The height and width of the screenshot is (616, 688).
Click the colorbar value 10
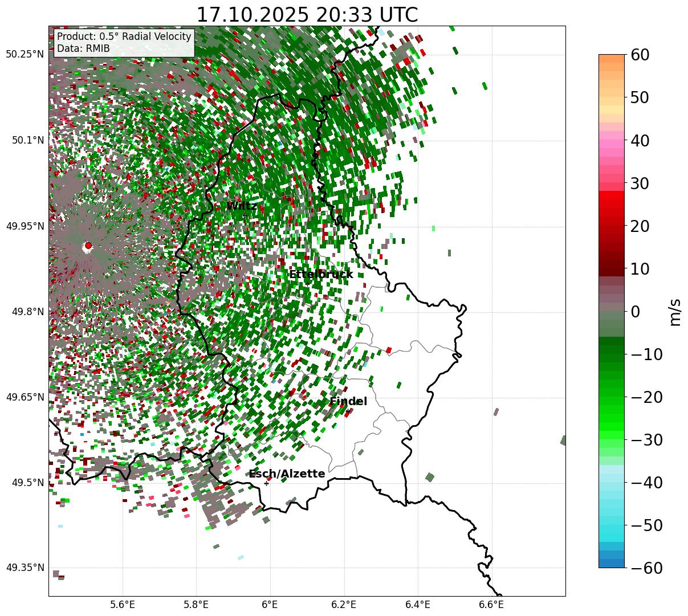pyautogui.click(x=641, y=268)
